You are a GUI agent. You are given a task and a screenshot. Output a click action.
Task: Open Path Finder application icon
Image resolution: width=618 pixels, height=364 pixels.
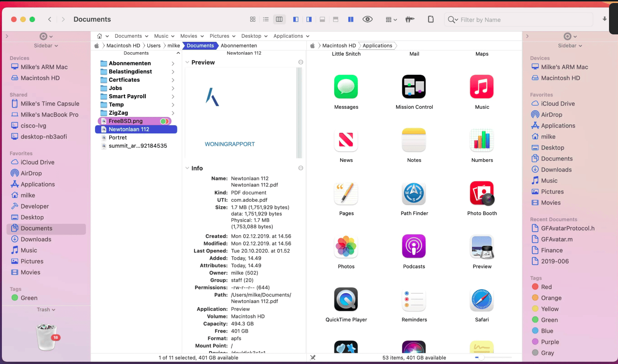click(414, 193)
